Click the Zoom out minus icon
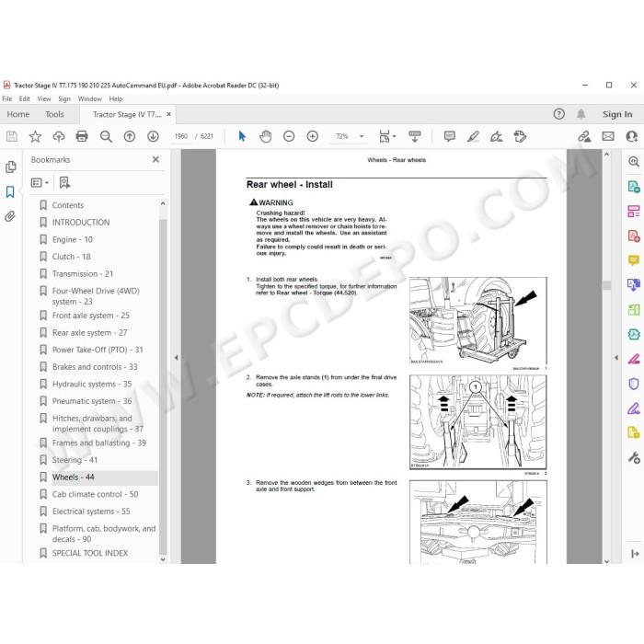Image resolution: width=644 pixels, height=644 pixels. tap(289, 136)
